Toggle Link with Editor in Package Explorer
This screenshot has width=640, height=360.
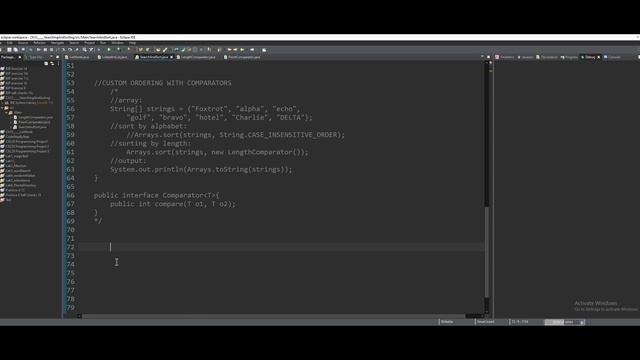[x=52, y=63]
